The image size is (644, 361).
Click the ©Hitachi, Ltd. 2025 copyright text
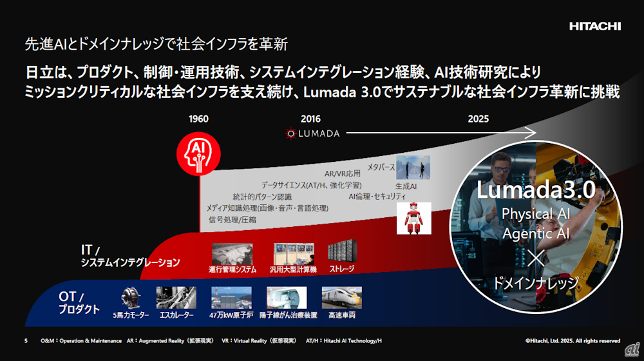[x=573, y=341]
